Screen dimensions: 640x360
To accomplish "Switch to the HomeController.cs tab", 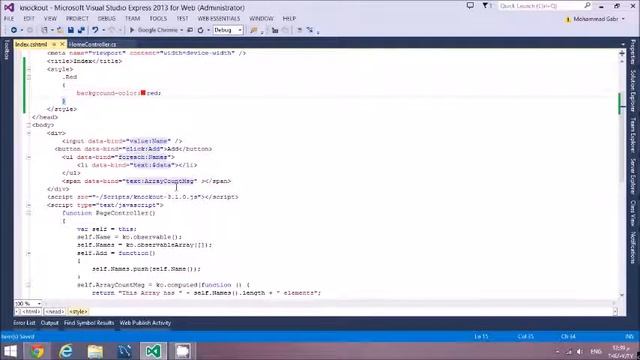I will coord(92,44).
